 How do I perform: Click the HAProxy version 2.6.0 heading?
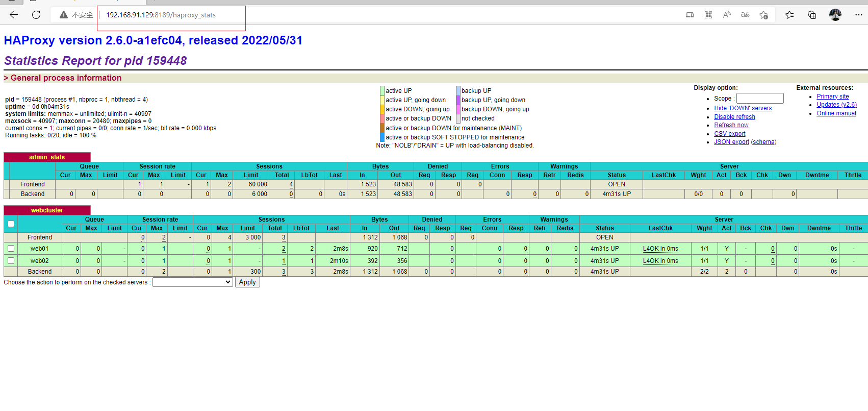click(x=153, y=40)
